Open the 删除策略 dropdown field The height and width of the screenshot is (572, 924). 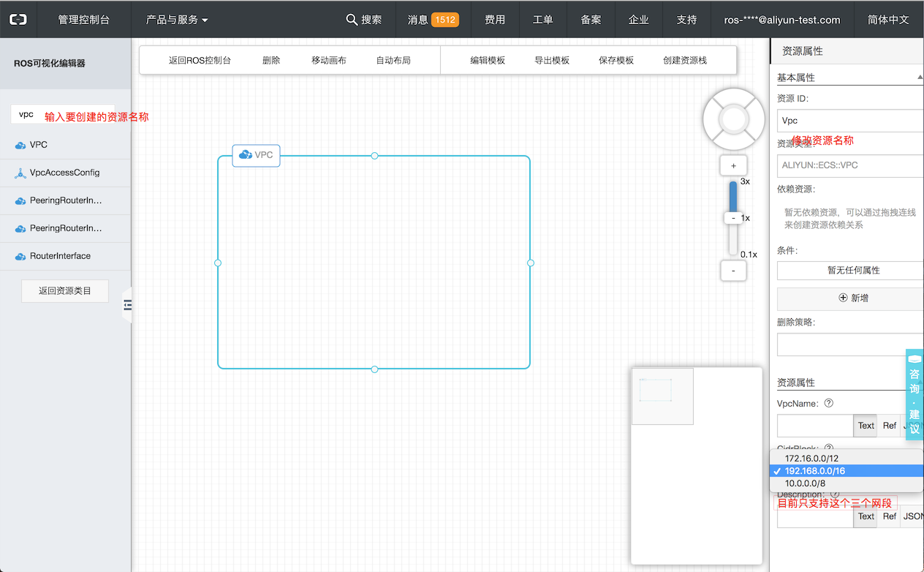(x=850, y=345)
